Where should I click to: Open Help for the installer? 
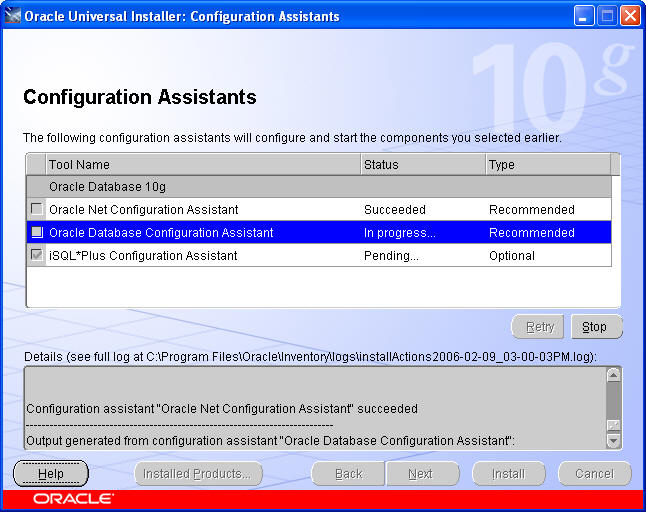pos(51,473)
